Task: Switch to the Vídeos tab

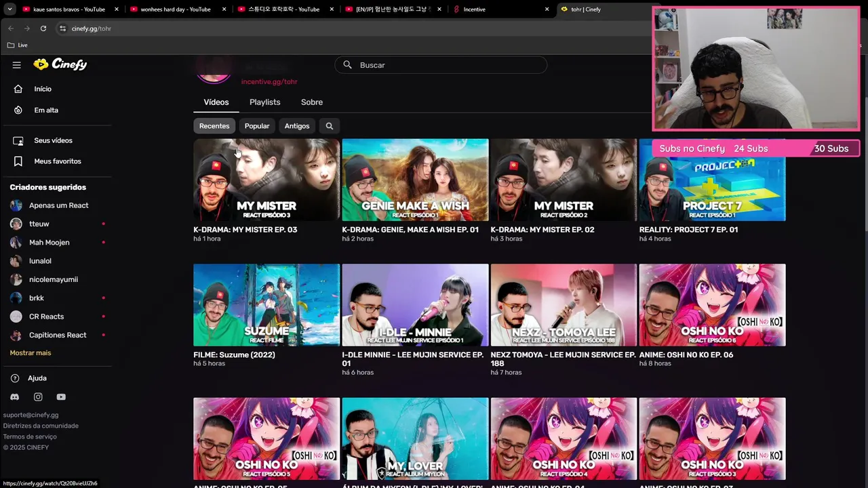Action: (216, 102)
